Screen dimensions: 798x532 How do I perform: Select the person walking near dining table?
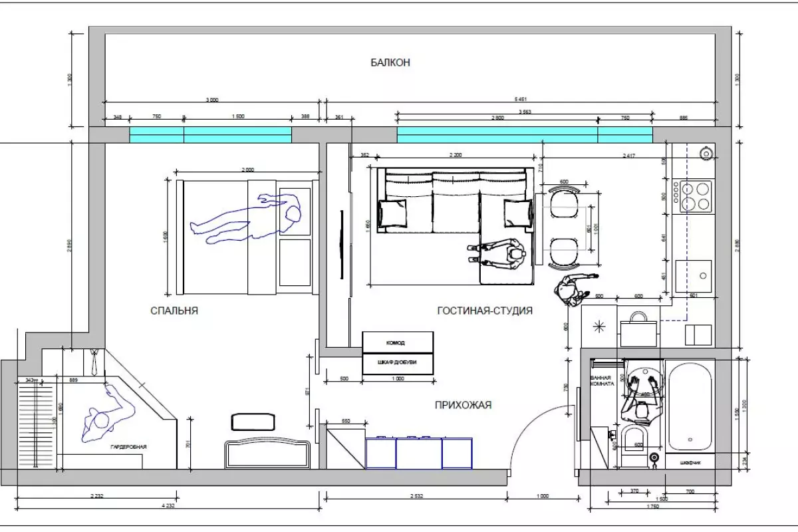[x=571, y=290]
